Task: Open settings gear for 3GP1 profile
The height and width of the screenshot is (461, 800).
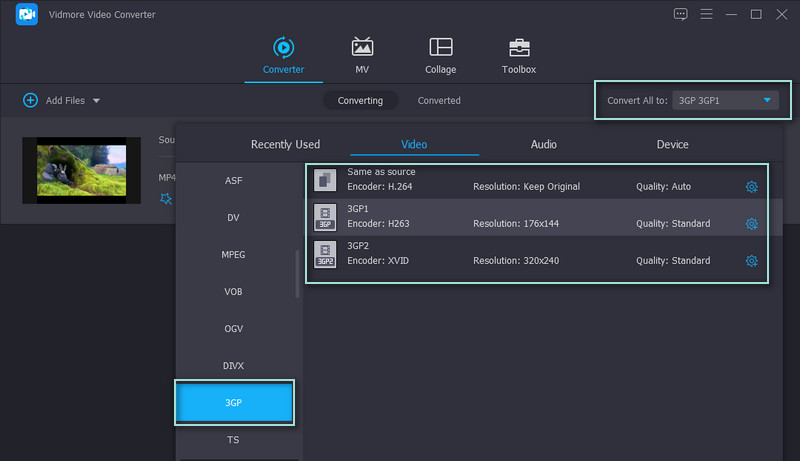Action: (751, 224)
